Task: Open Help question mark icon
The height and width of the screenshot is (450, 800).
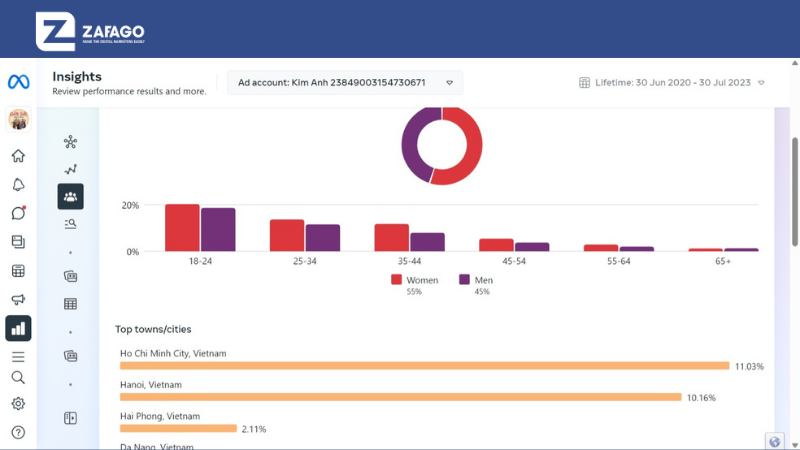Action: [x=18, y=433]
